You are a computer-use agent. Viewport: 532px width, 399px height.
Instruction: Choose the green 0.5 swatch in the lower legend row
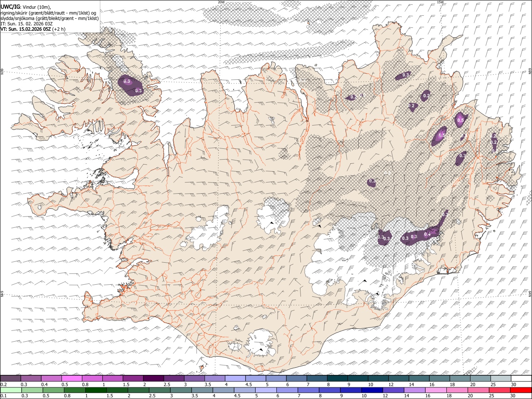(x=53, y=390)
